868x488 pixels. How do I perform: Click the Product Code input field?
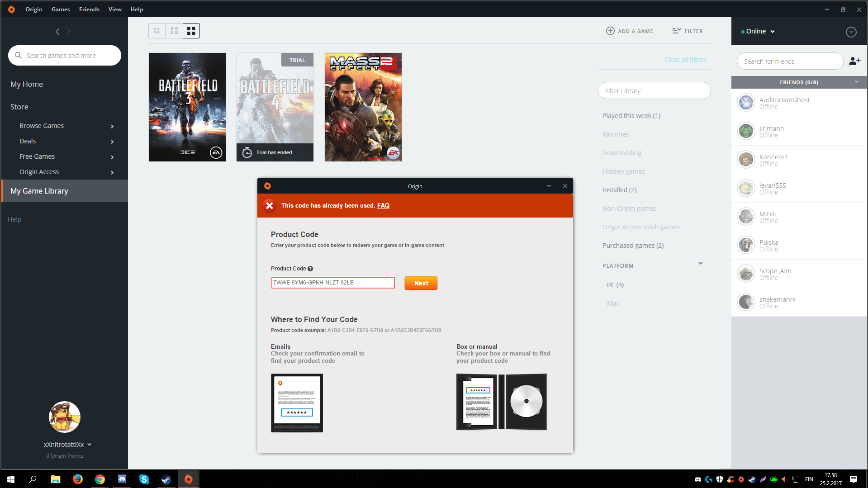pos(333,283)
